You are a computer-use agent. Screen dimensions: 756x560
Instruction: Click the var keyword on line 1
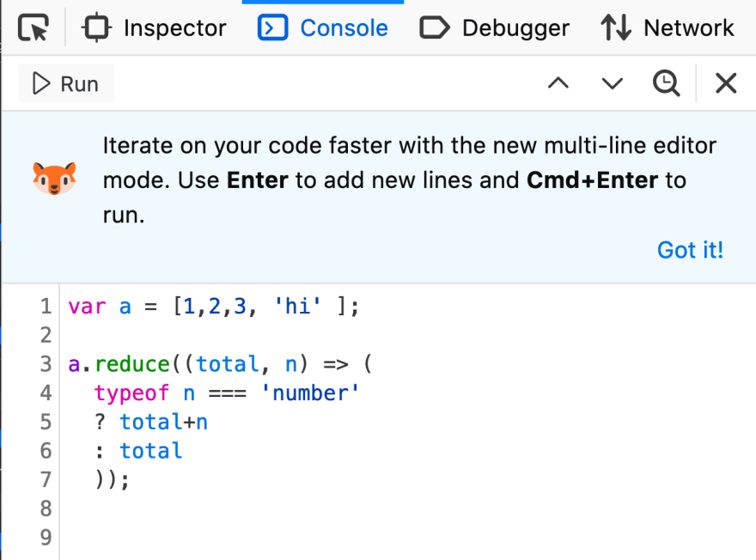87,307
